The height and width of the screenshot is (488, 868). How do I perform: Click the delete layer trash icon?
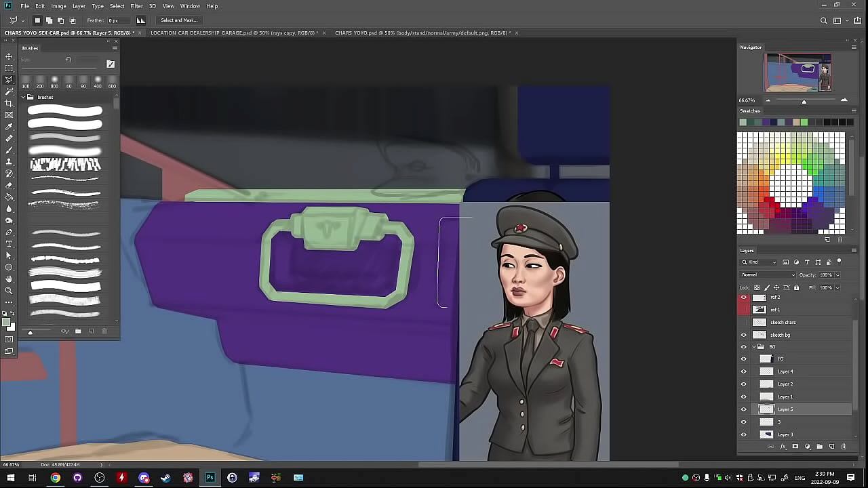click(844, 447)
